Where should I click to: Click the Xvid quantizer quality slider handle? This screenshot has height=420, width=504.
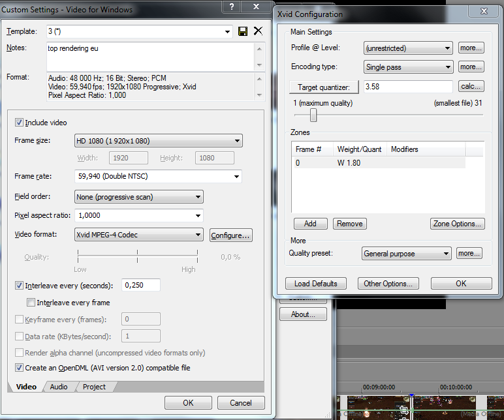313,115
